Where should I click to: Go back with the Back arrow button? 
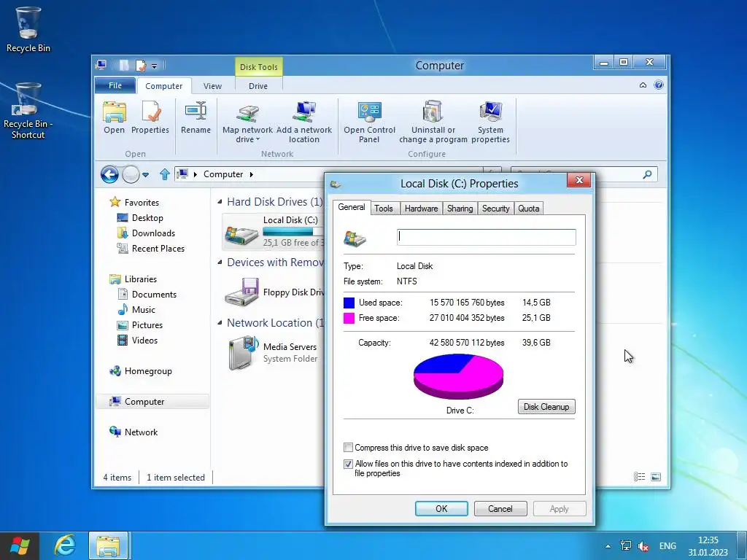tap(109, 174)
